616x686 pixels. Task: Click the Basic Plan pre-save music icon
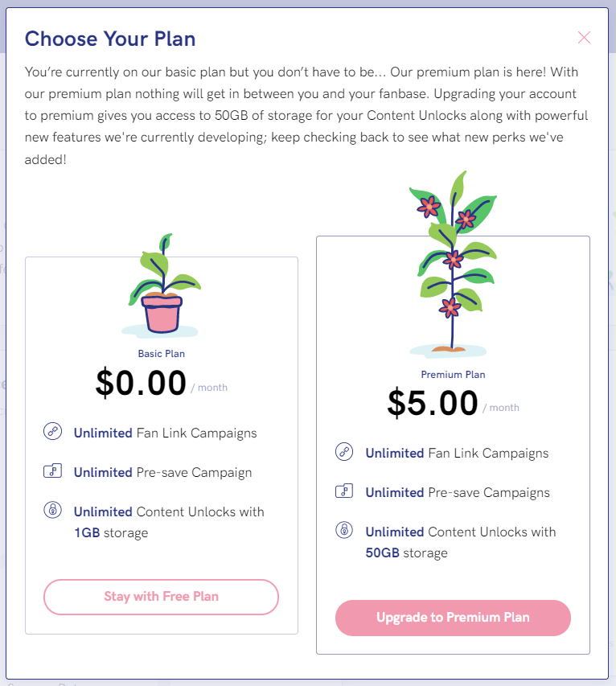click(52, 471)
